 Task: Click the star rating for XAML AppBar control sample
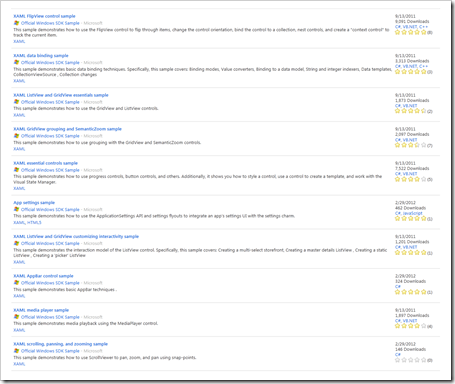pos(410,292)
